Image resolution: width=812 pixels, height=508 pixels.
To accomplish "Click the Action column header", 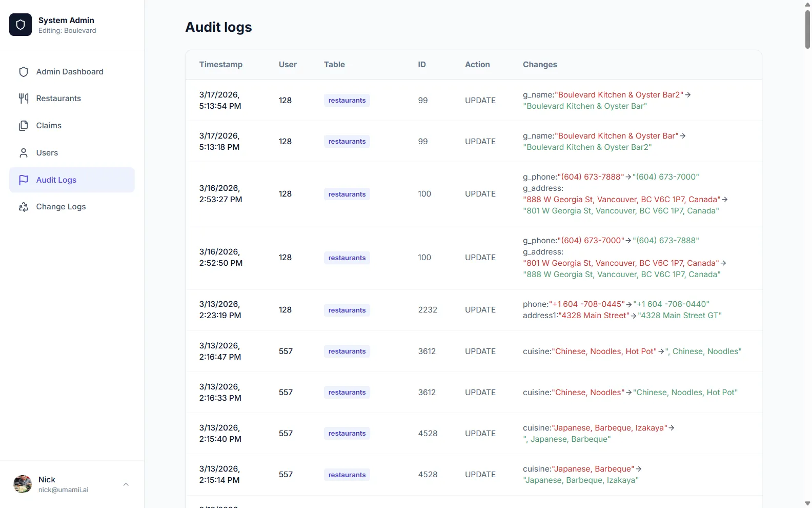I will 477,65.
